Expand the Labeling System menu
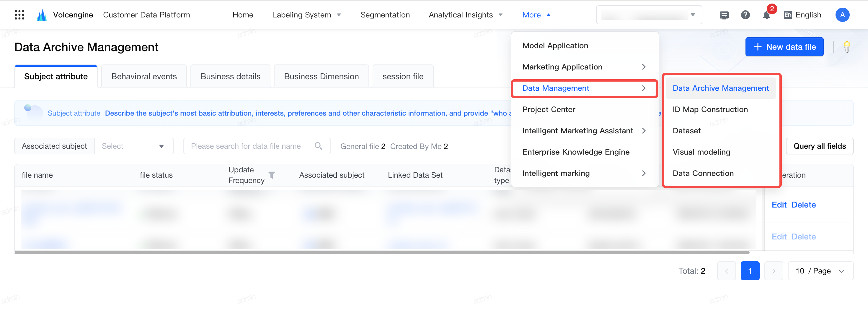The width and height of the screenshot is (868, 311). pos(306,15)
